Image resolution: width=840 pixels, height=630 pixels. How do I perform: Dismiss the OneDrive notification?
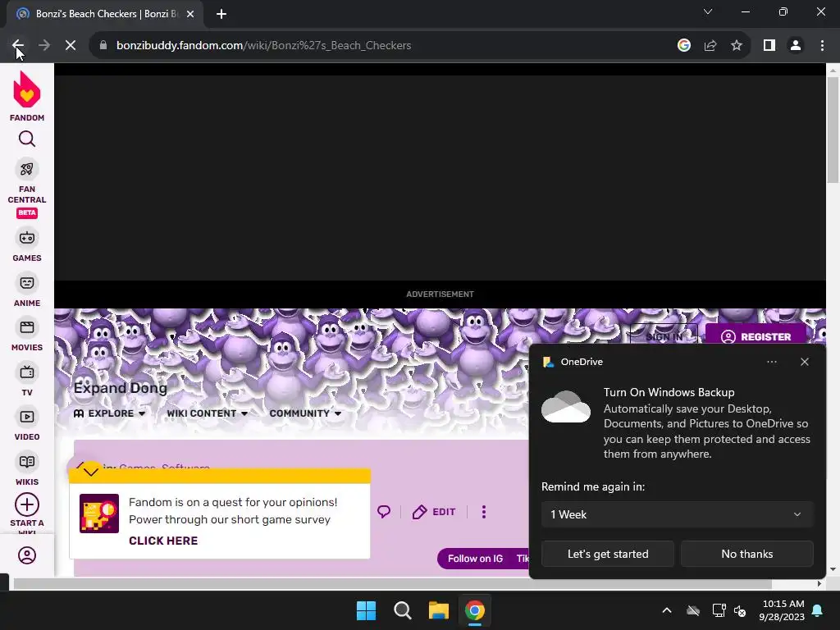pyautogui.click(x=805, y=362)
